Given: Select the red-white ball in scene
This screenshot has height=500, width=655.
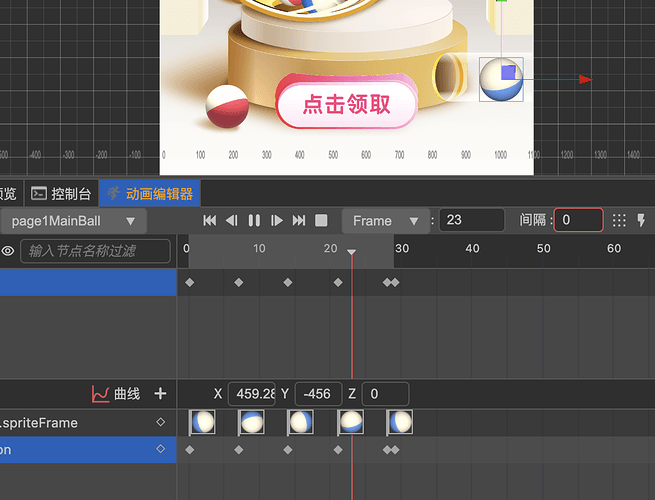Looking at the screenshot, I should 227,107.
